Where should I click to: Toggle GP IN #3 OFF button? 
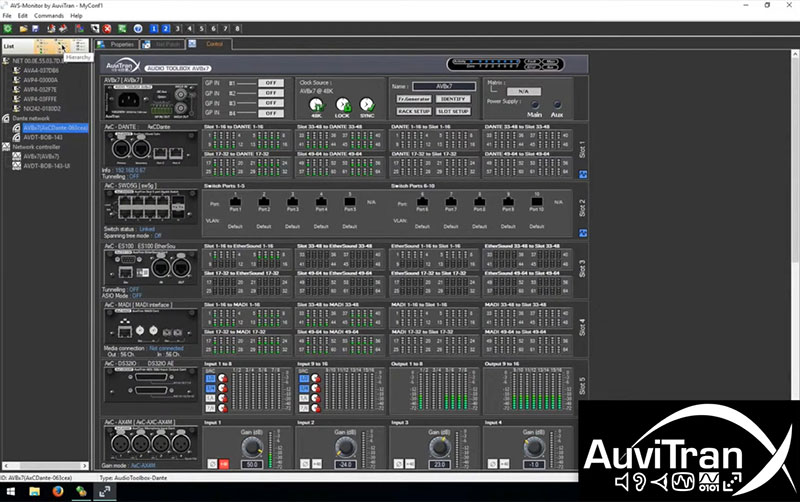(x=271, y=103)
